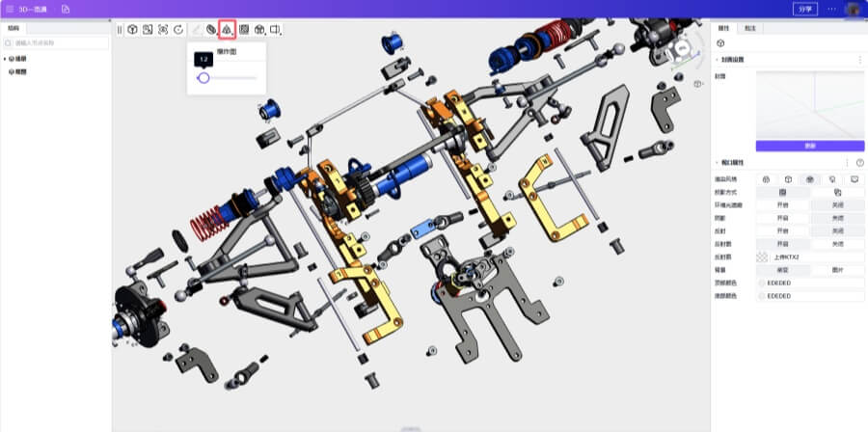Expand the first node in the structure tree

coord(5,59)
